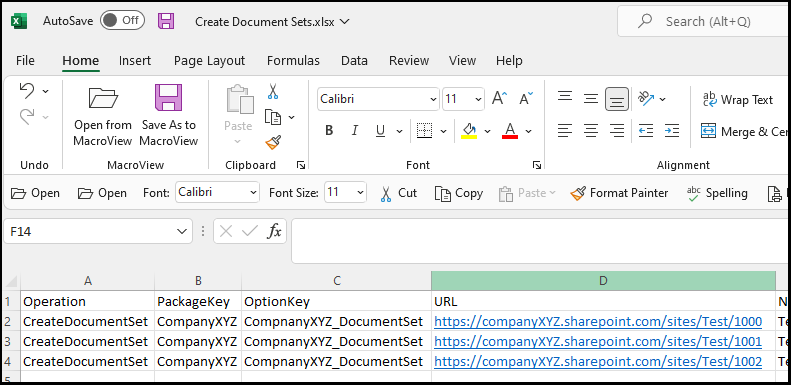Switch to the Review tab
Viewport: 791px width, 385px height.
pos(409,61)
